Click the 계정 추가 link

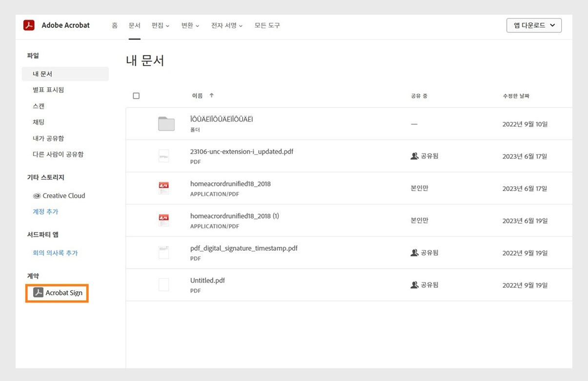pos(45,212)
